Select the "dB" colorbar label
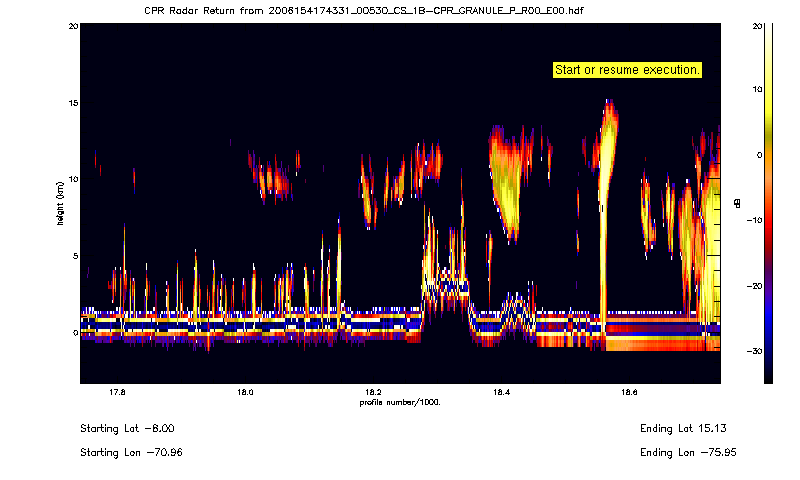This screenshot has height=480, width=800. (x=737, y=203)
